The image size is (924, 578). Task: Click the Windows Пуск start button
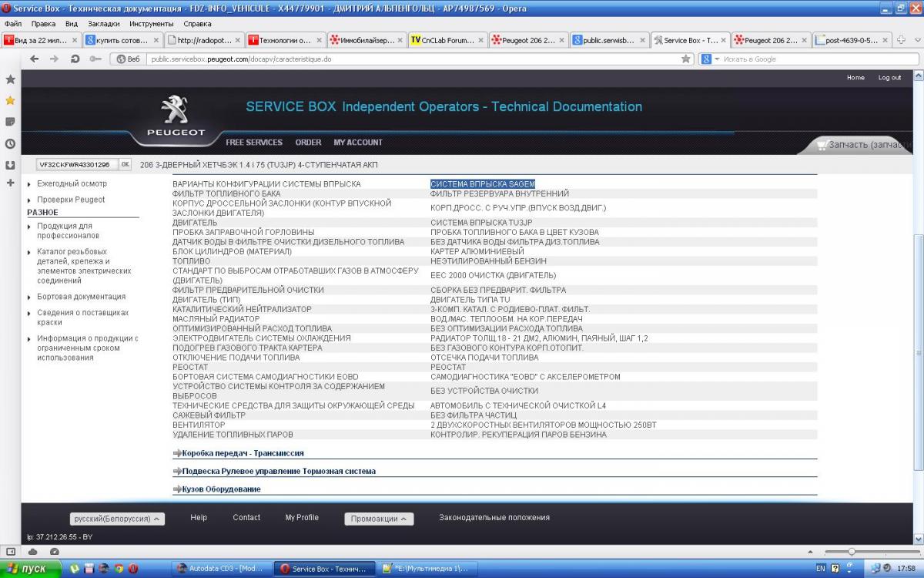pos(31,569)
